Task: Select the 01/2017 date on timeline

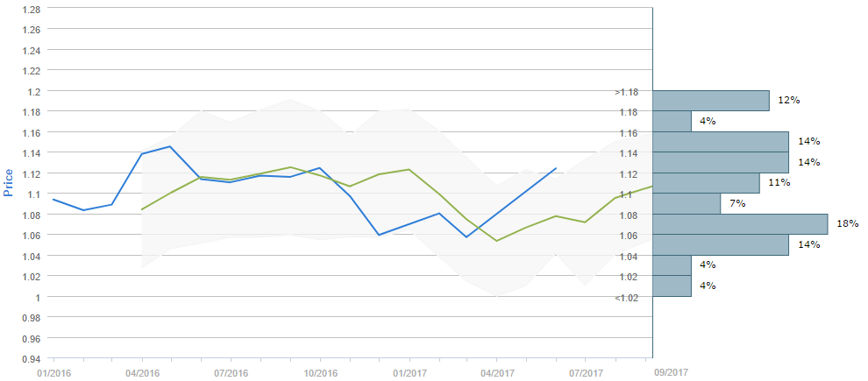Action: (x=409, y=372)
